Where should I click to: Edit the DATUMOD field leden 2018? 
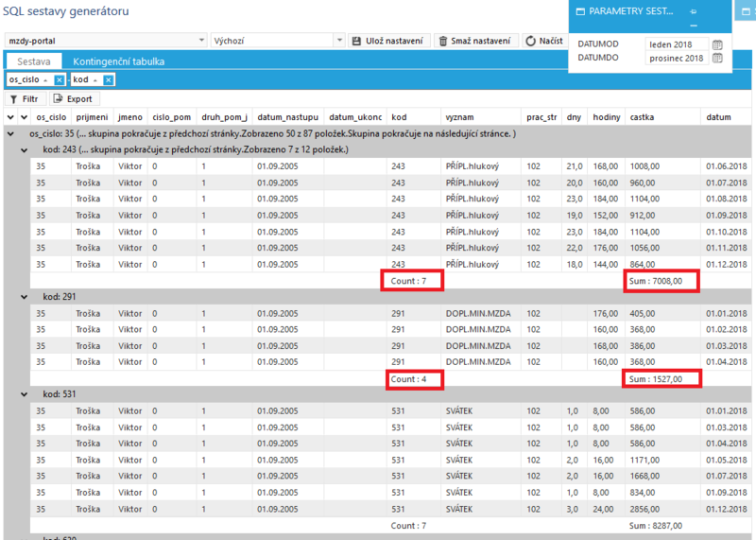pos(677,44)
